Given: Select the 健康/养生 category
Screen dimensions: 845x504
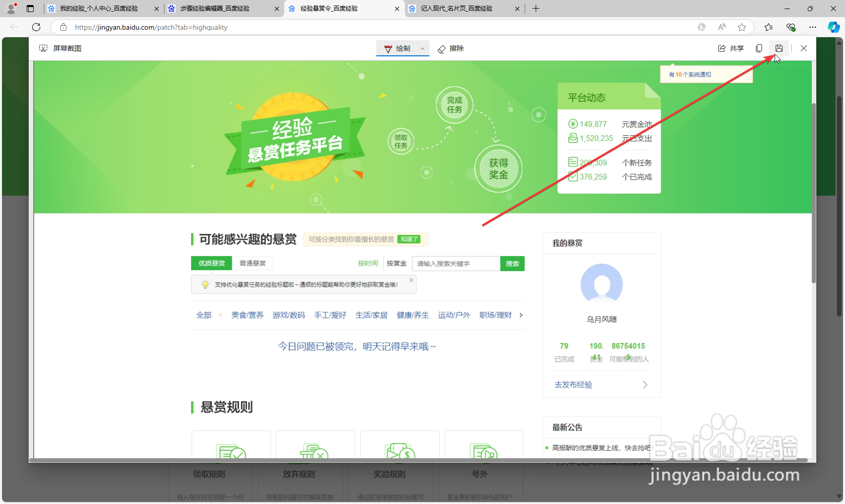Looking at the screenshot, I should pos(412,315).
